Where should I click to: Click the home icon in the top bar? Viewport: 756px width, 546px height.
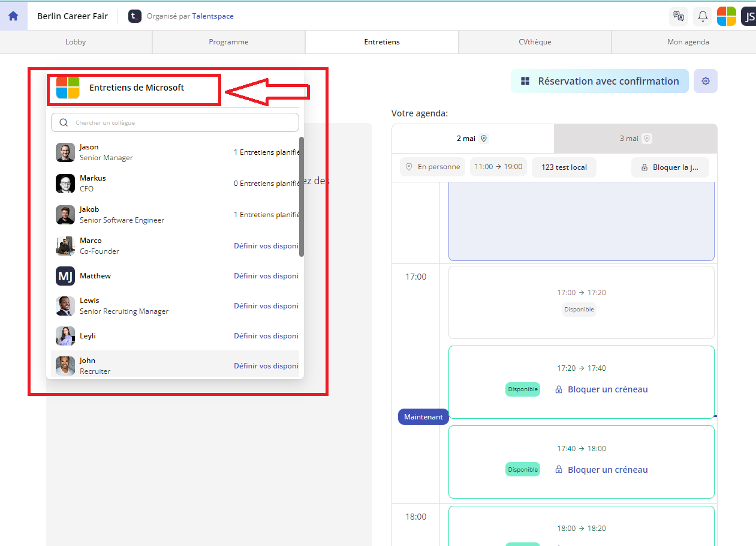13,16
